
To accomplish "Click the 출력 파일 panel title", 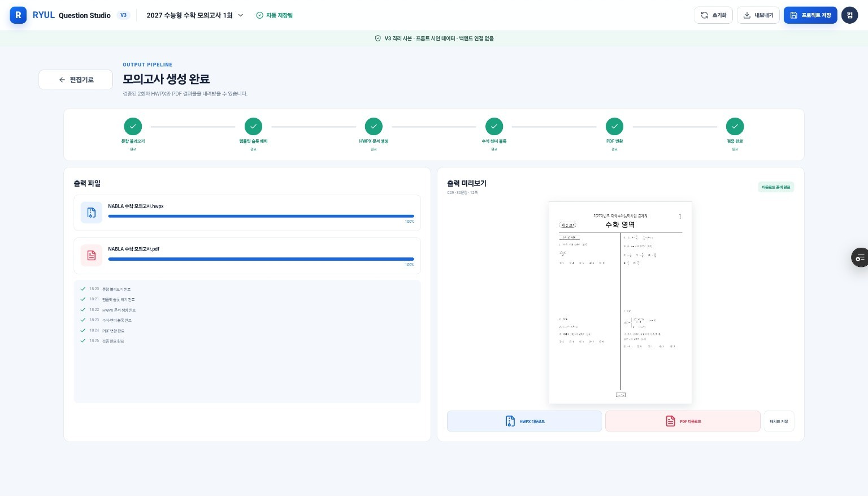I will [x=87, y=183].
